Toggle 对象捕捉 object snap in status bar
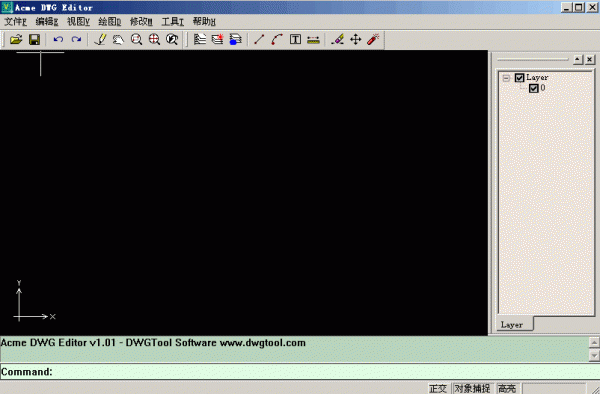This screenshot has width=600, height=394. click(x=472, y=389)
